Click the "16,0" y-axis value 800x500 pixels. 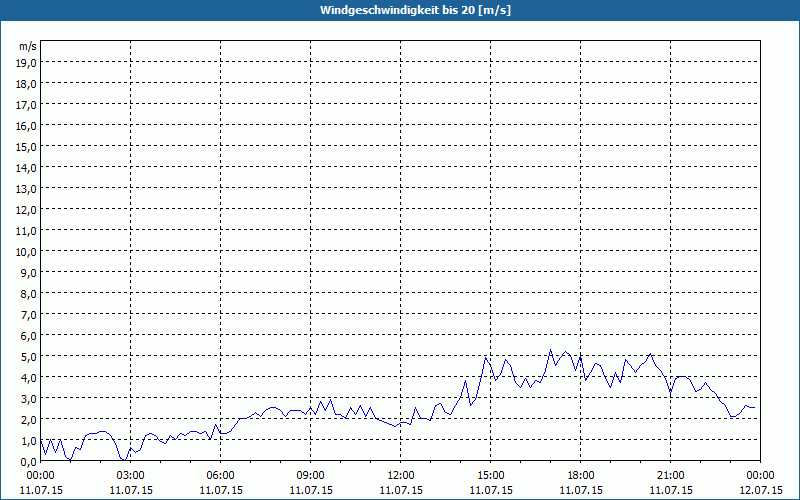point(27,126)
